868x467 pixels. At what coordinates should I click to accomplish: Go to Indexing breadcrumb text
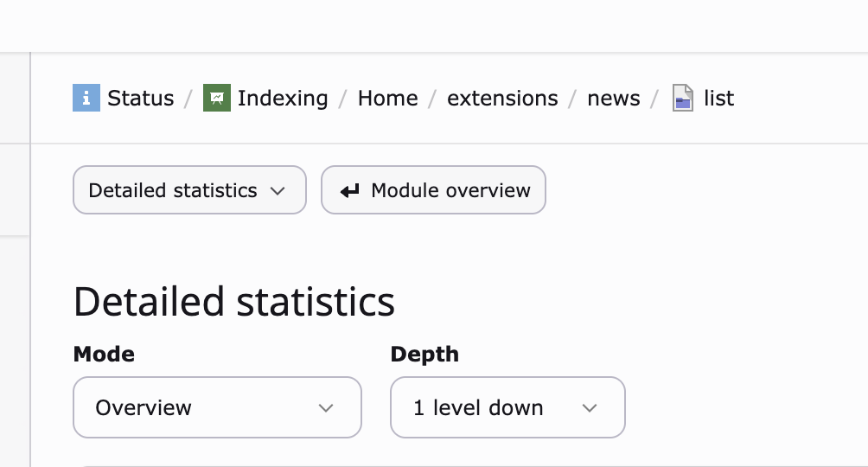click(283, 99)
